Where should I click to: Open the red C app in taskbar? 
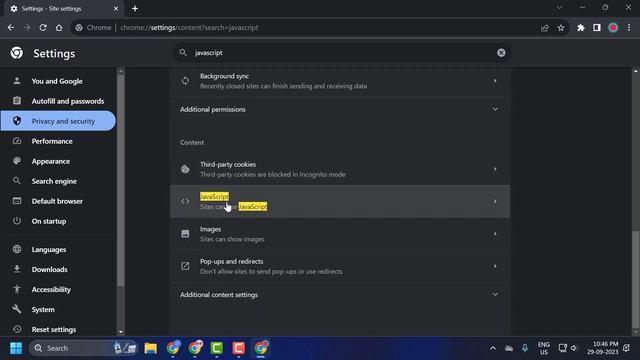[x=239, y=348]
